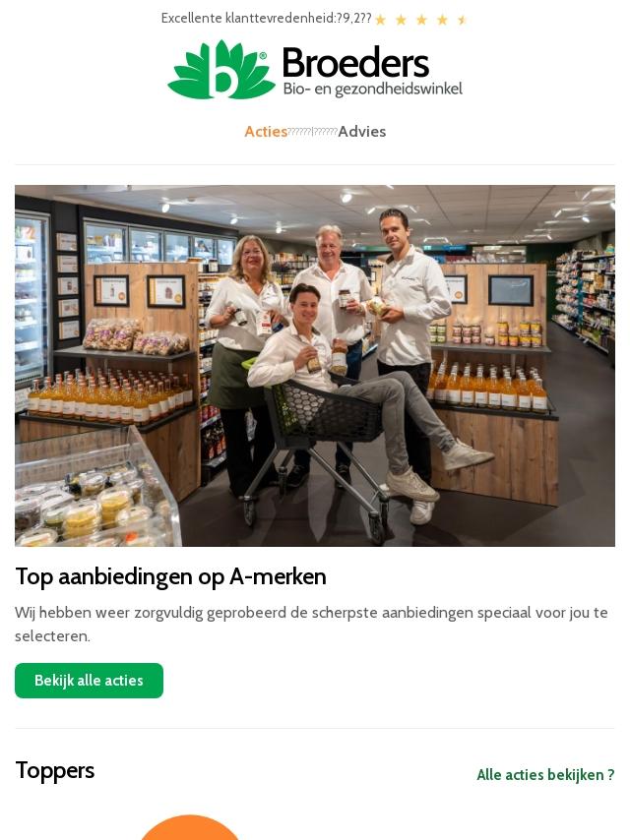Click the Broeders green leaf logo icon
This screenshot has height=840, width=630.
(x=221, y=70)
